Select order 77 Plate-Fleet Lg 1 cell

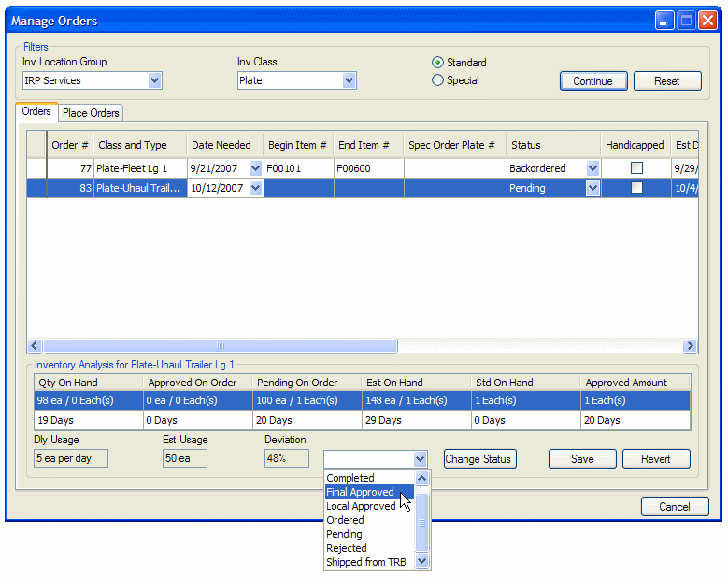point(140,168)
